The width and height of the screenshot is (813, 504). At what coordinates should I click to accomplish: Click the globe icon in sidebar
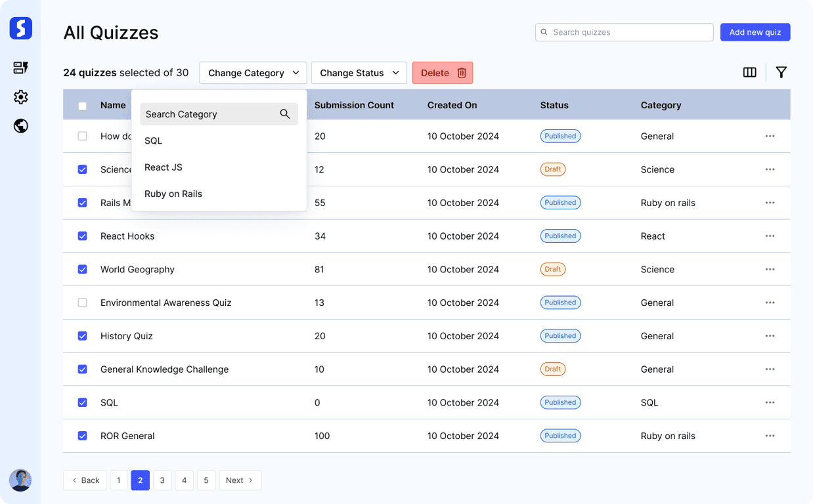point(20,126)
